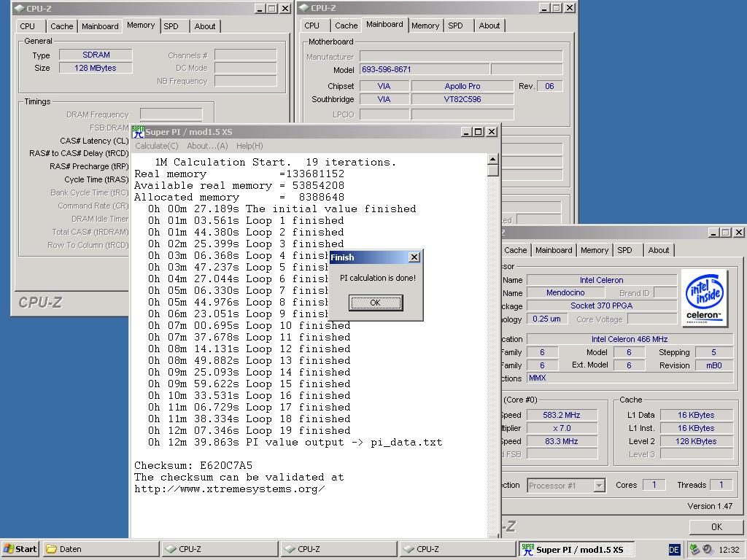Open the Calculate(C) menu in Super PI

pyautogui.click(x=157, y=146)
